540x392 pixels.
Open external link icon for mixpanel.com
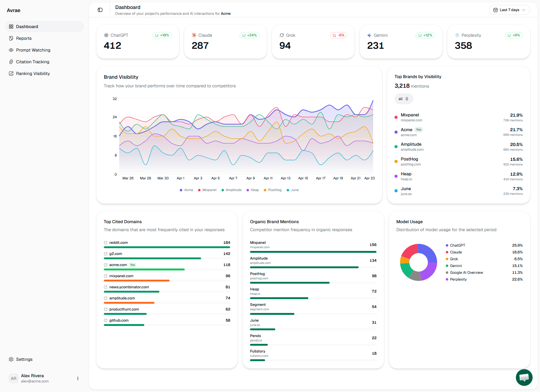click(x=106, y=276)
